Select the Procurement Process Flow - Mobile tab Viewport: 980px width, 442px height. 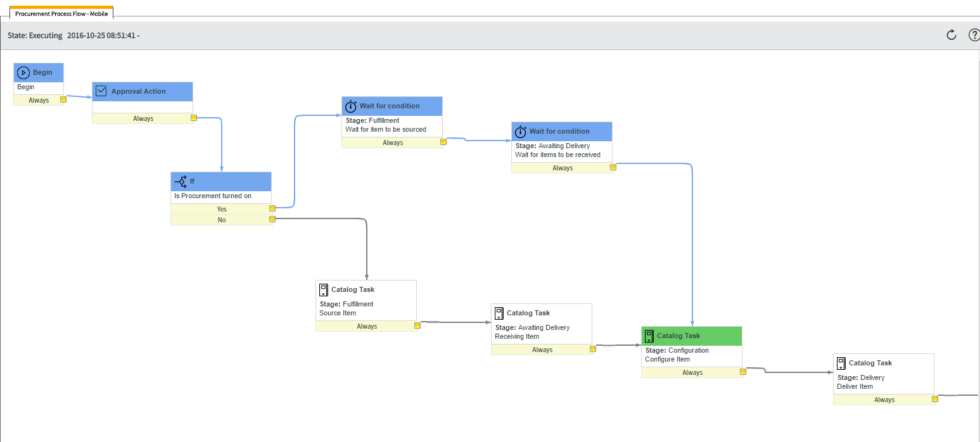61,13
